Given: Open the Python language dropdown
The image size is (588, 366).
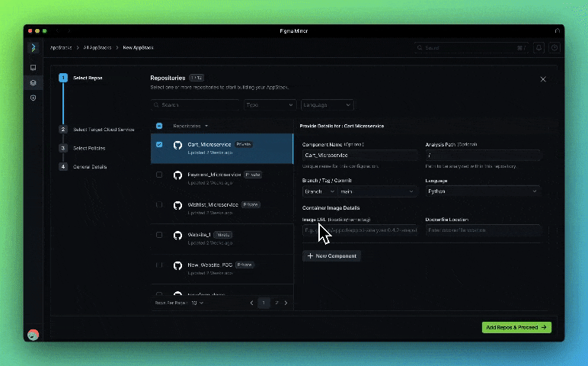Looking at the screenshot, I should tap(483, 191).
